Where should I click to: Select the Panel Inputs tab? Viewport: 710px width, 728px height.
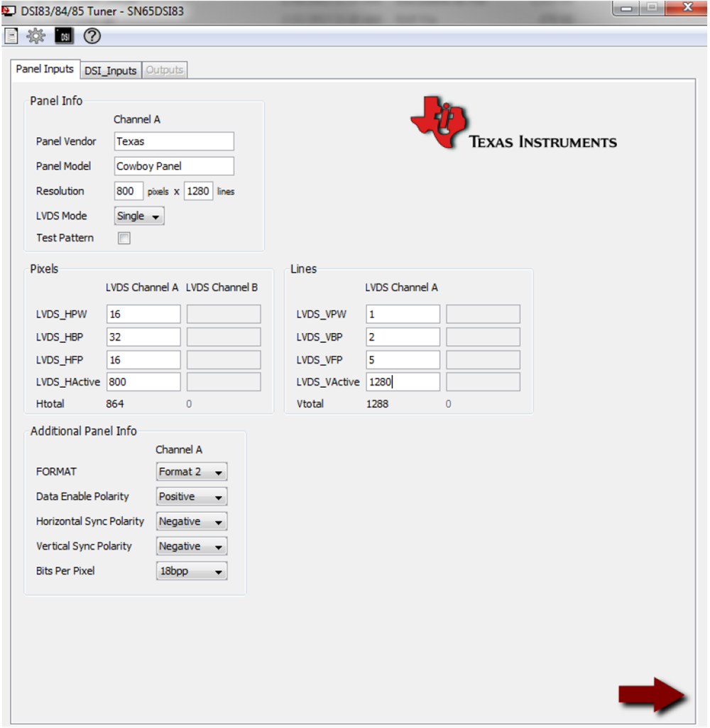45,69
